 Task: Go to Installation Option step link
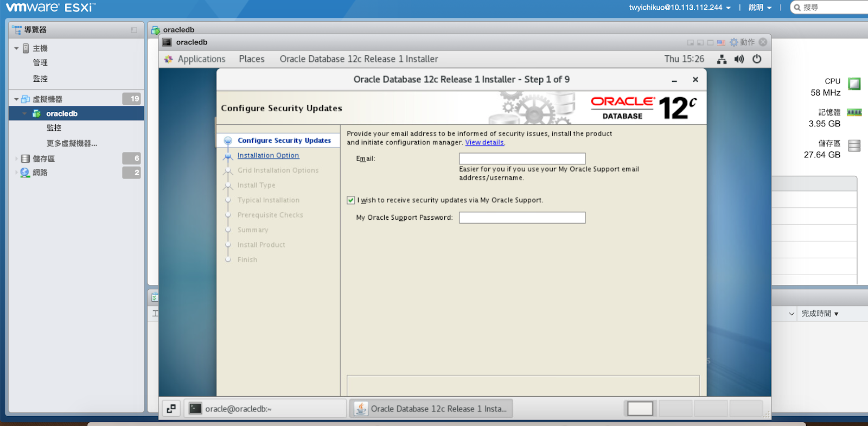(268, 156)
